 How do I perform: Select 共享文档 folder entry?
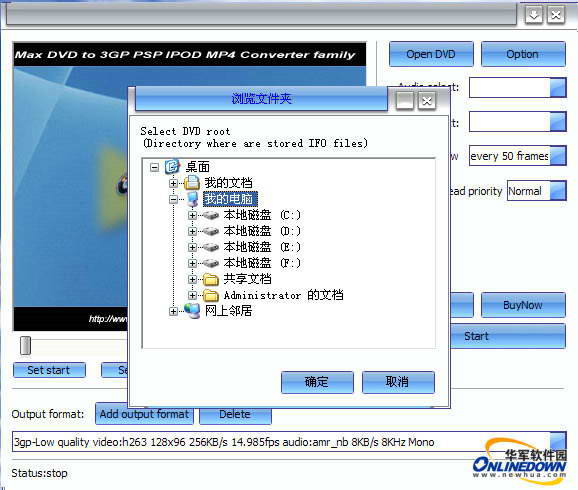pos(247,279)
